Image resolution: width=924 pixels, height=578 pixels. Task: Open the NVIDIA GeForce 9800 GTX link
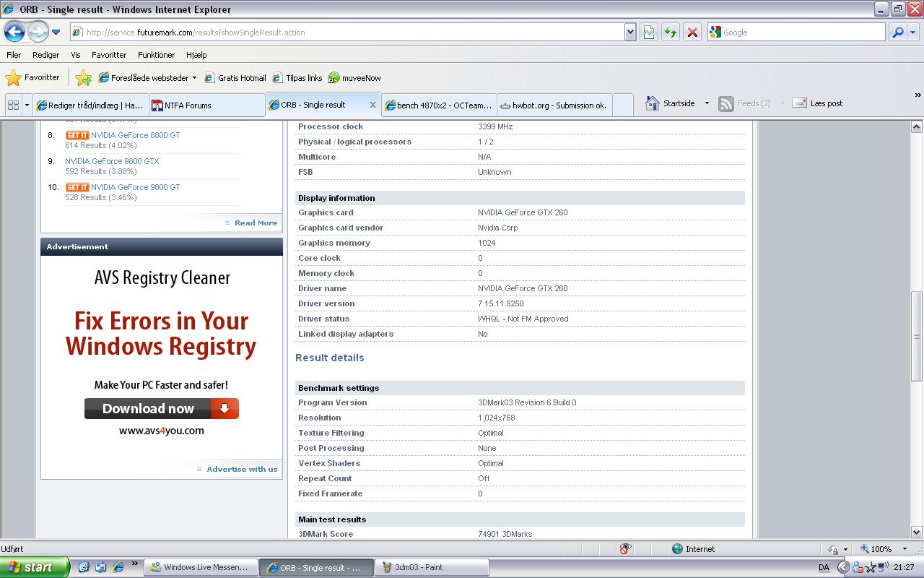[x=112, y=161]
